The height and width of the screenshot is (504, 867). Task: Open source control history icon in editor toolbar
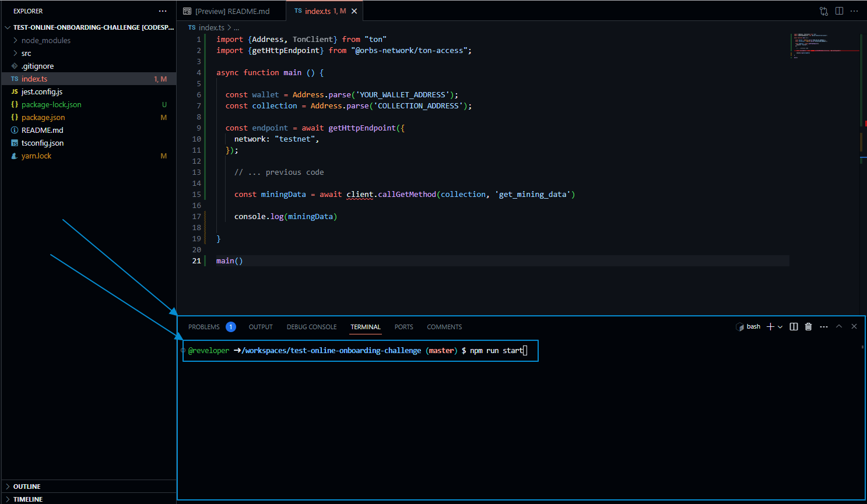(x=823, y=10)
